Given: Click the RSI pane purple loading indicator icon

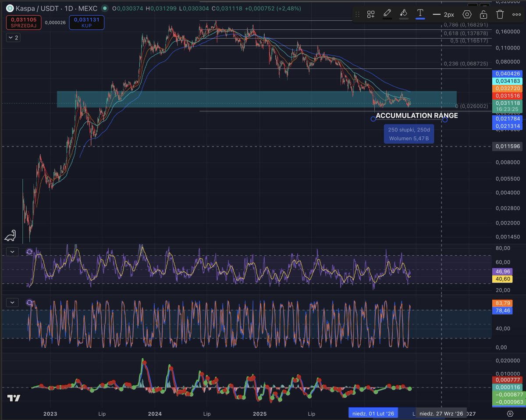Looking at the screenshot, I should click(29, 252).
